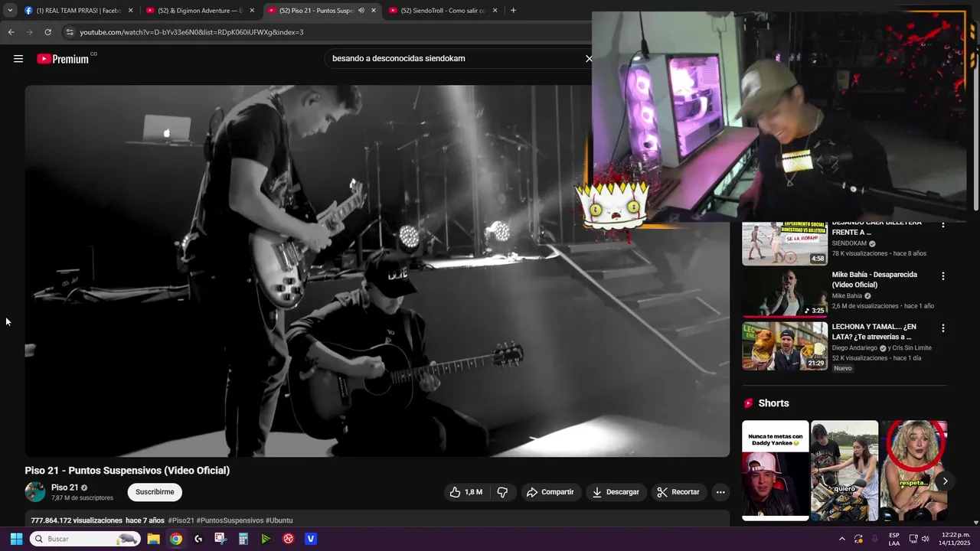
Task: Select the Piso 21 - Puntos Suspensivos tab
Action: point(315,11)
